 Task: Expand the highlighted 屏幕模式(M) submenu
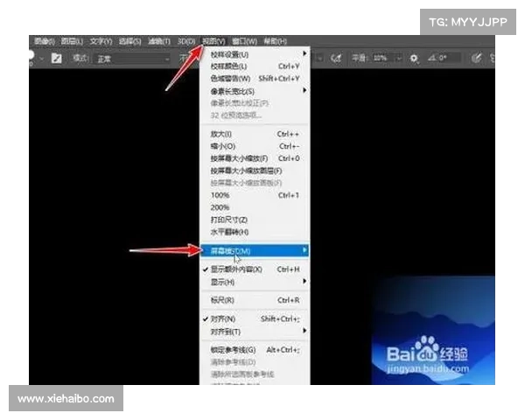coord(255,251)
